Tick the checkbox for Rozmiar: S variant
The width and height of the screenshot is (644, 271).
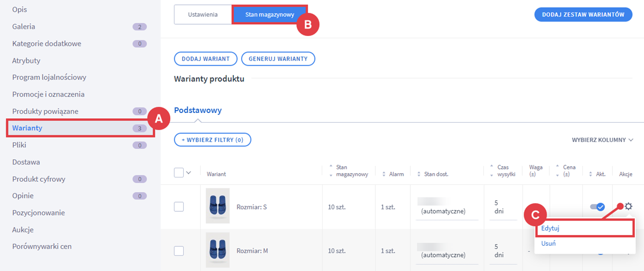tap(179, 206)
